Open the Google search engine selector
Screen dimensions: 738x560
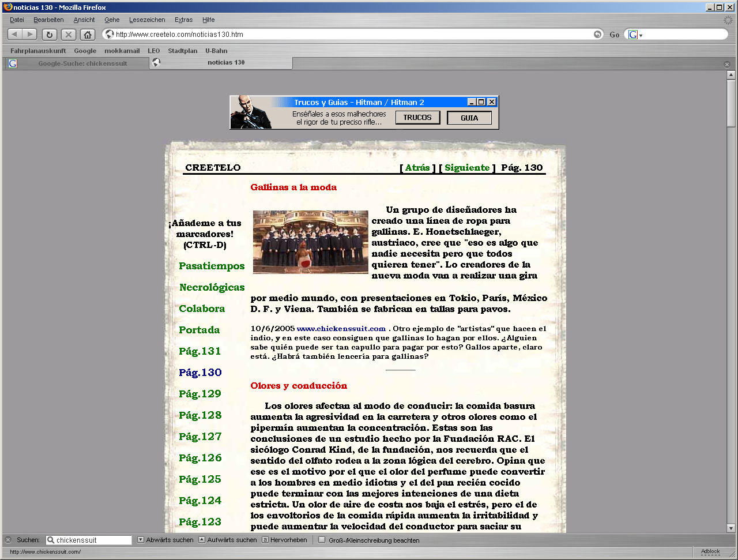635,35
